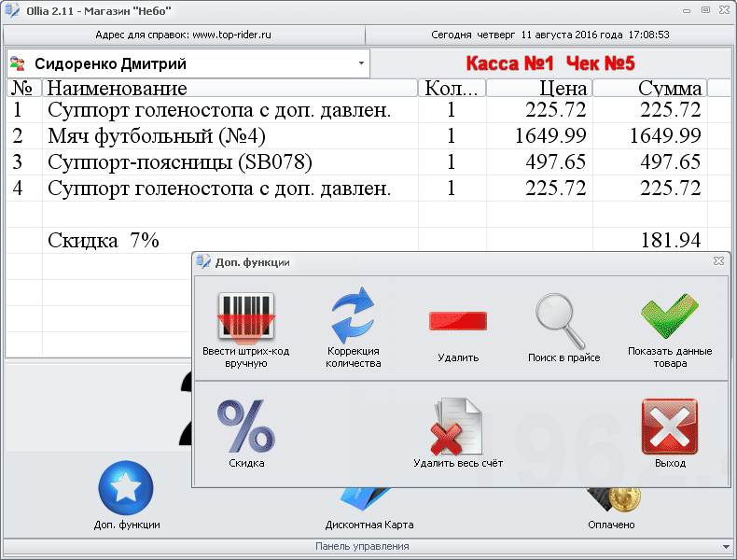Click the red X Выход icon
Screen dimensions: 737x560
(x=669, y=427)
